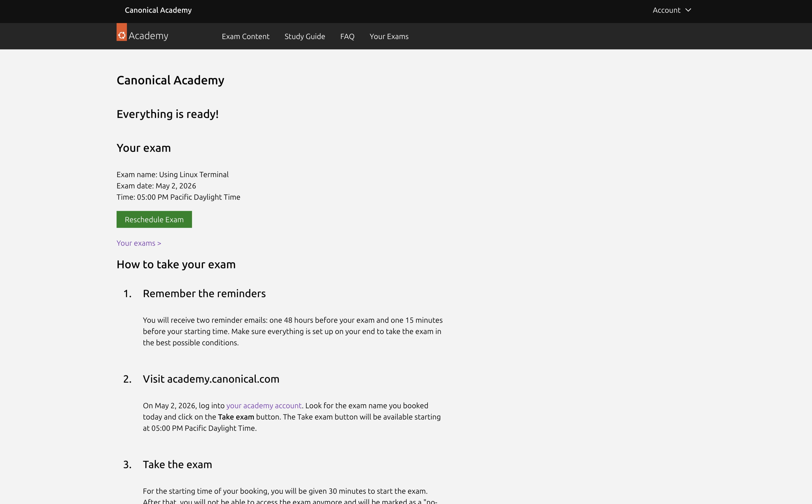Follow the 'Your exams >' link
Image resolution: width=812 pixels, height=504 pixels.
pyautogui.click(x=139, y=243)
